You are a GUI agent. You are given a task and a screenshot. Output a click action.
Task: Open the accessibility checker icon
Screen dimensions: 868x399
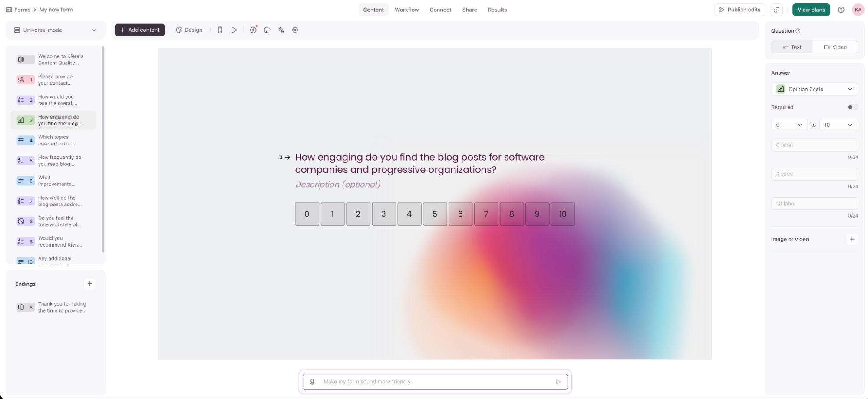[x=253, y=30]
